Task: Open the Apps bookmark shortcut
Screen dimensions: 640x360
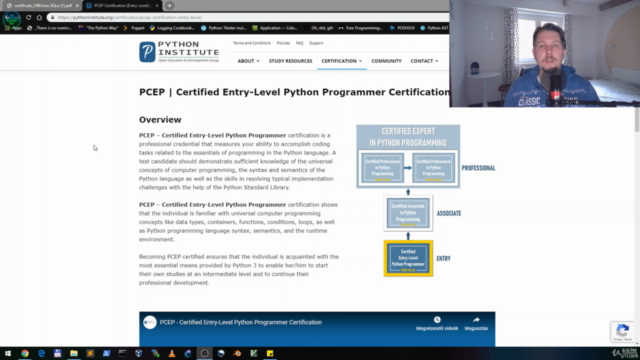Action: tap(13, 28)
